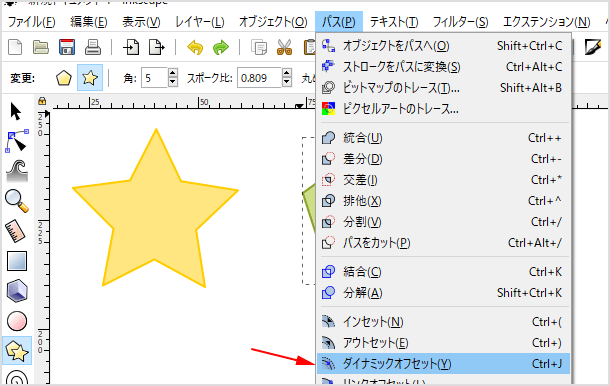This screenshot has height=386, width=610.
Task: Choose パスをカット(P) entry
Action: pos(443,243)
